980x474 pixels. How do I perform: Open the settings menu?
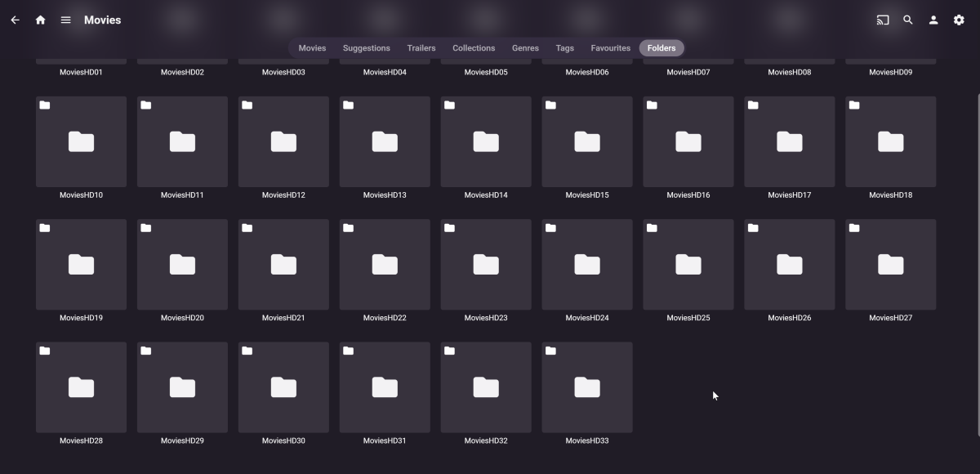[x=958, y=20]
